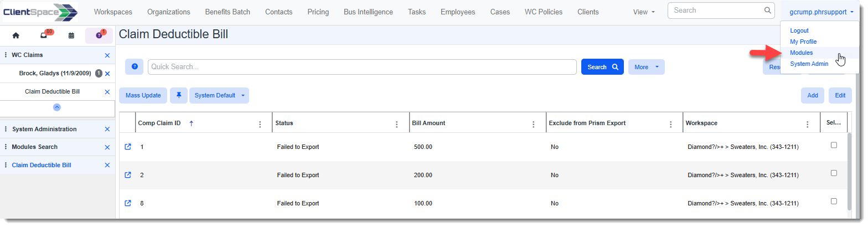Screen dimensions: 868x227
Task: Select checkbox for Comp Claim ID 1 row
Action: 834,145
